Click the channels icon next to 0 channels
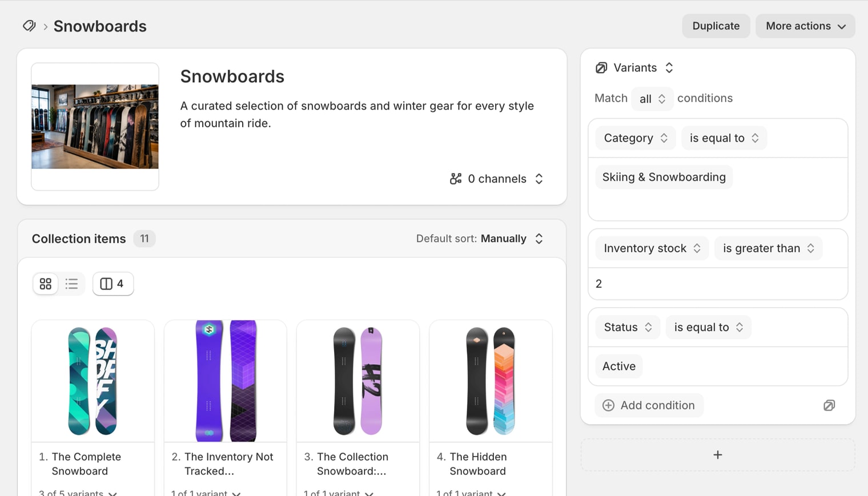This screenshot has width=868, height=496. [x=455, y=179]
